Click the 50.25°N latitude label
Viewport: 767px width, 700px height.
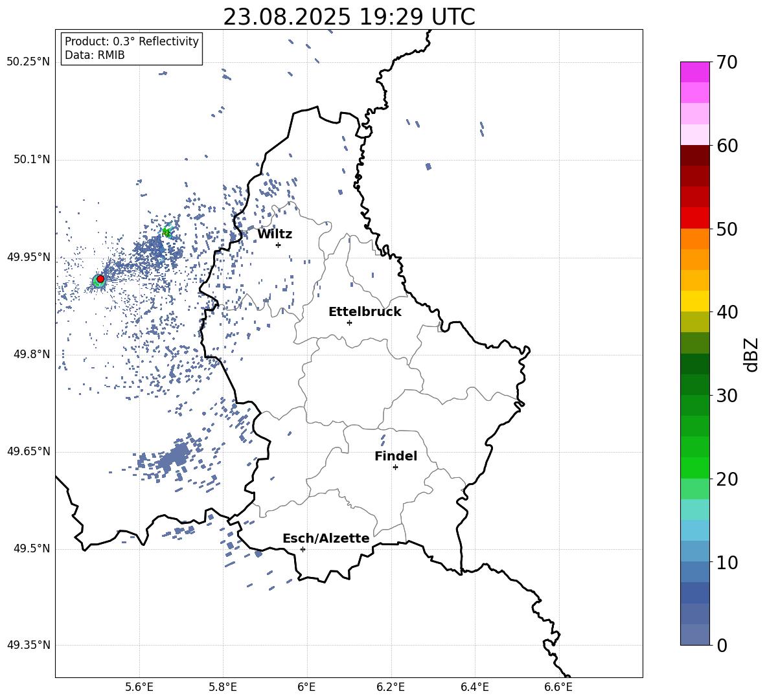[x=29, y=62]
